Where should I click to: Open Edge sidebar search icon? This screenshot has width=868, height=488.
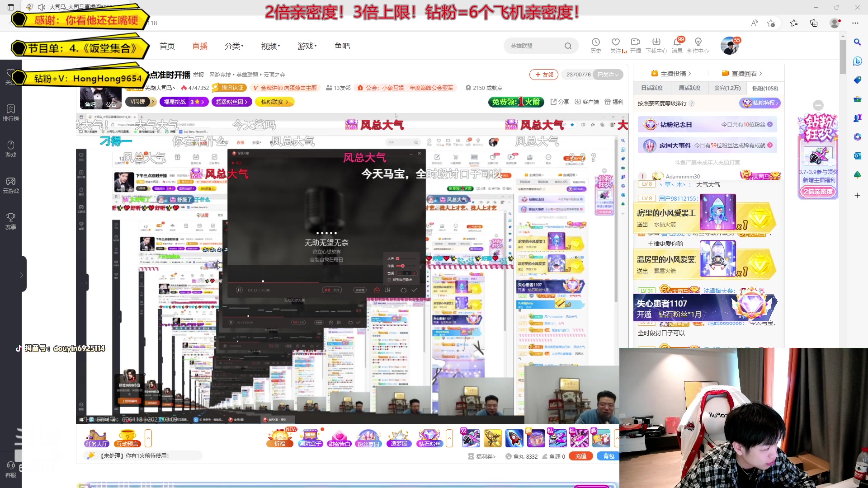click(x=857, y=42)
